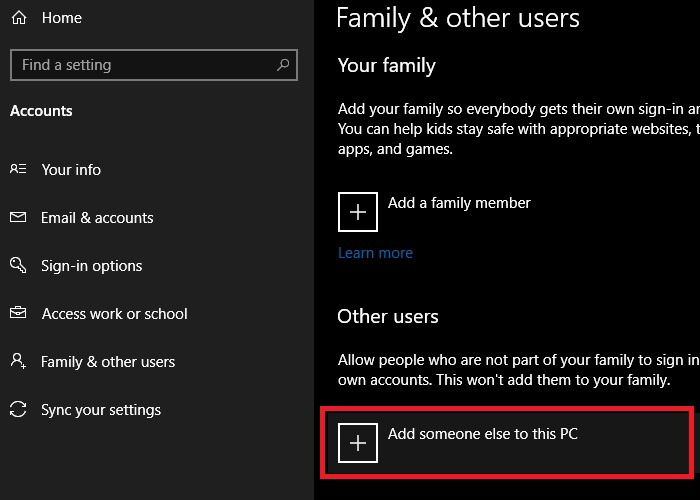Screen dimensions: 700x500
Task: Click the Find a setting search box
Action: tap(154, 65)
